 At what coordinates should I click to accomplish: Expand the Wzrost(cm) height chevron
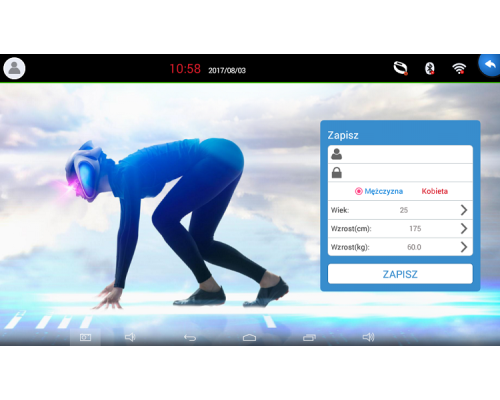(464, 228)
